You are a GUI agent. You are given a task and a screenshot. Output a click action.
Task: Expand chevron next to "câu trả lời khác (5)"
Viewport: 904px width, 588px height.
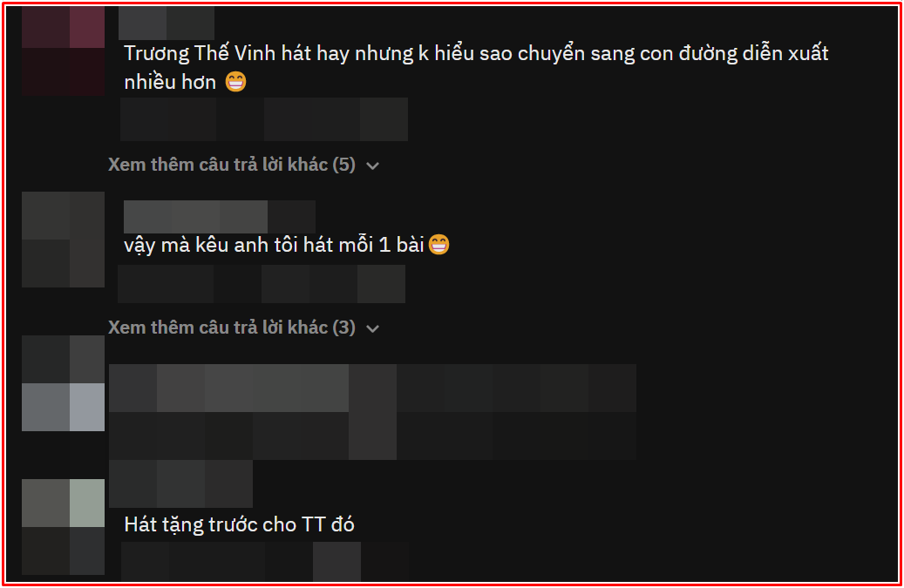click(373, 166)
